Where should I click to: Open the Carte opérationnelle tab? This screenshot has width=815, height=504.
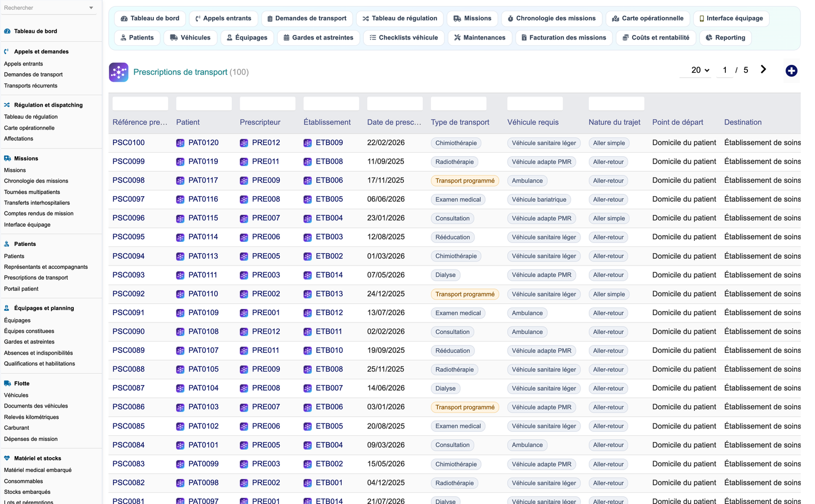coord(647,19)
